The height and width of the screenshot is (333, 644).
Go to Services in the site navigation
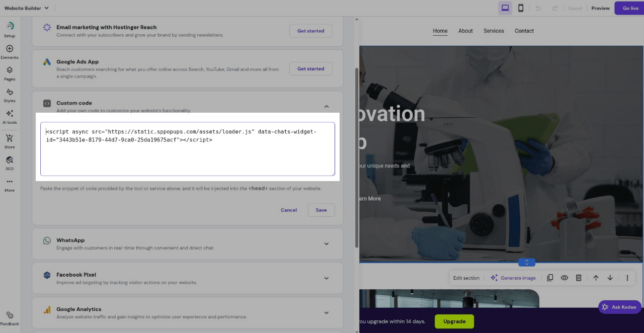coord(494,31)
